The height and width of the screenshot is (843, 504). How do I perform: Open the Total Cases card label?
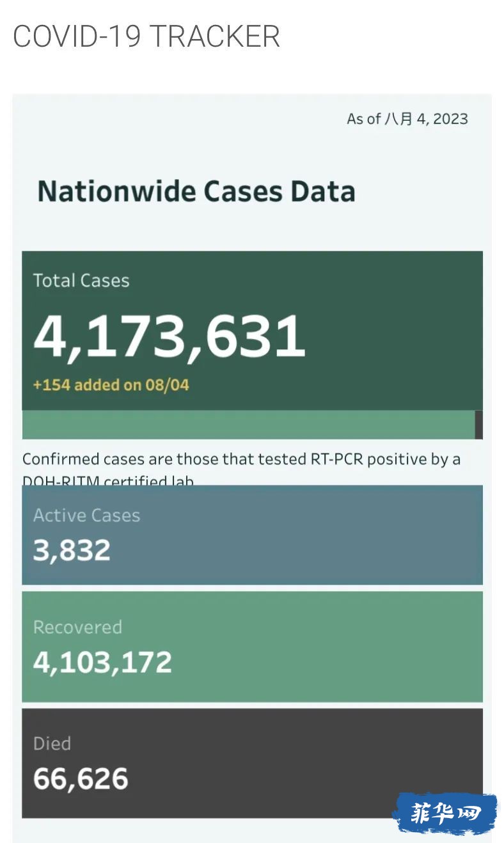[x=81, y=281]
